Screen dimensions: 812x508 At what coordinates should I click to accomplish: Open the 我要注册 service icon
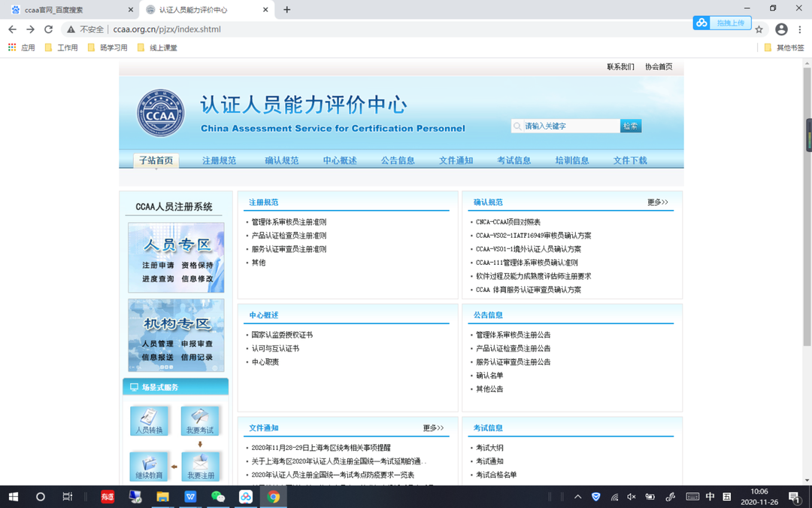[x=200, y=466]
